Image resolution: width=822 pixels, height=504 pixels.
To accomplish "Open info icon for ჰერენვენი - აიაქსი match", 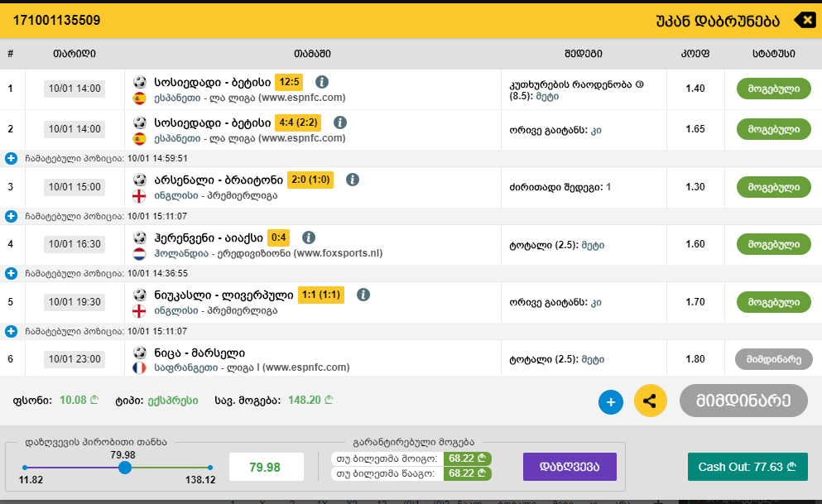I will 309,238.
